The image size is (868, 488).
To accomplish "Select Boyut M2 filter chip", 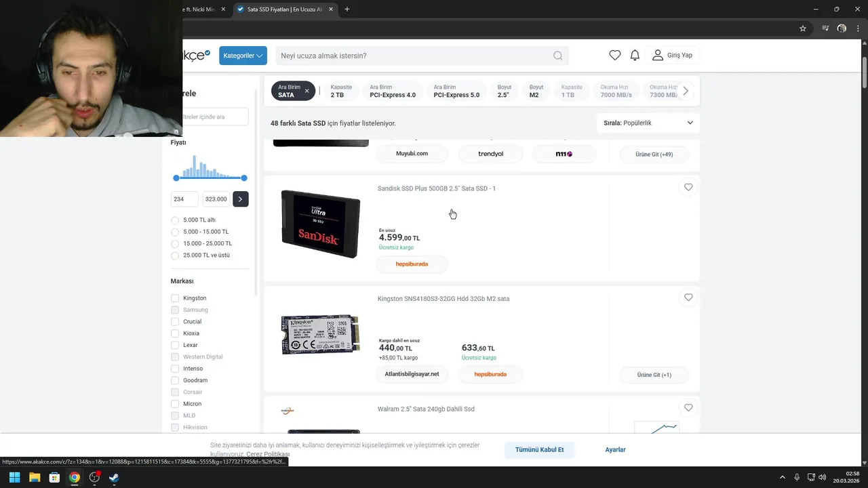I will (x=536, y=91).
